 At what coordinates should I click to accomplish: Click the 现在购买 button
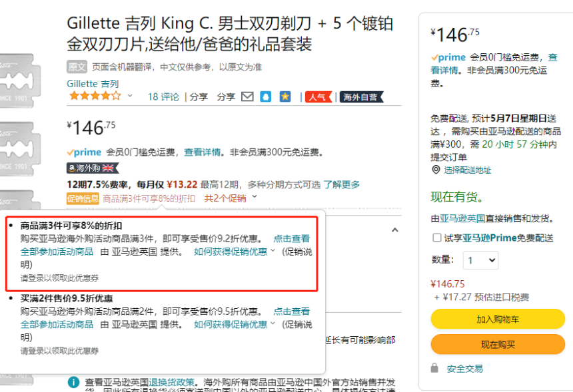(x=496, y=345)
